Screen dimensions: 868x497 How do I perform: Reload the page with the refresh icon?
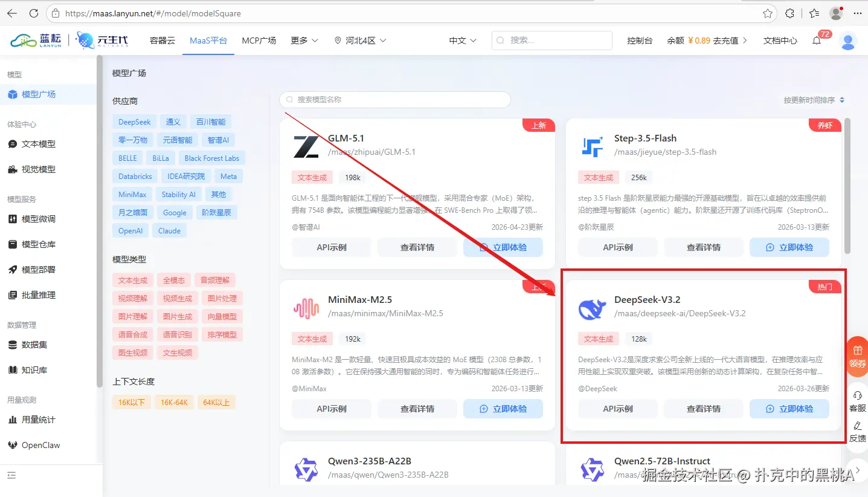pos(33,13)
